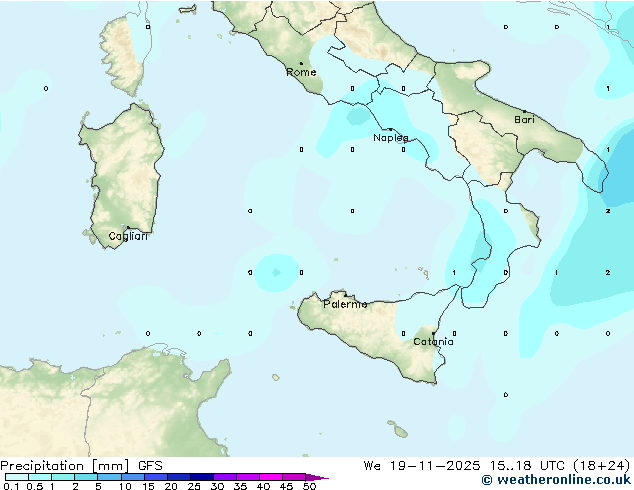This screenshot has width=634, height=490.
Task: Click the Malta island on map
Action: [401, 433]
